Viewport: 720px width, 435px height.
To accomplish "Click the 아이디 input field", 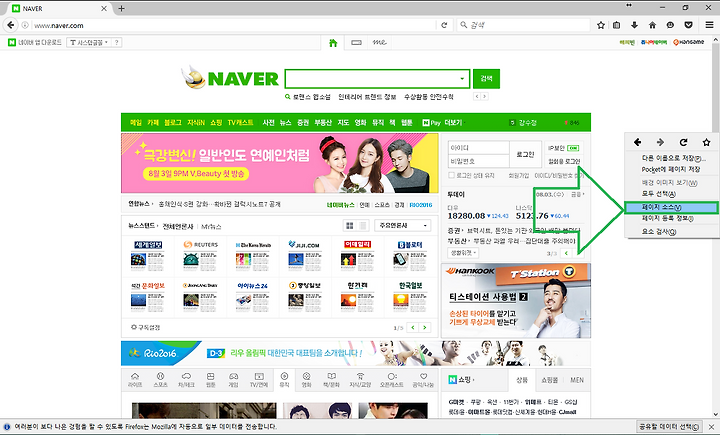I will pos(478,148).
